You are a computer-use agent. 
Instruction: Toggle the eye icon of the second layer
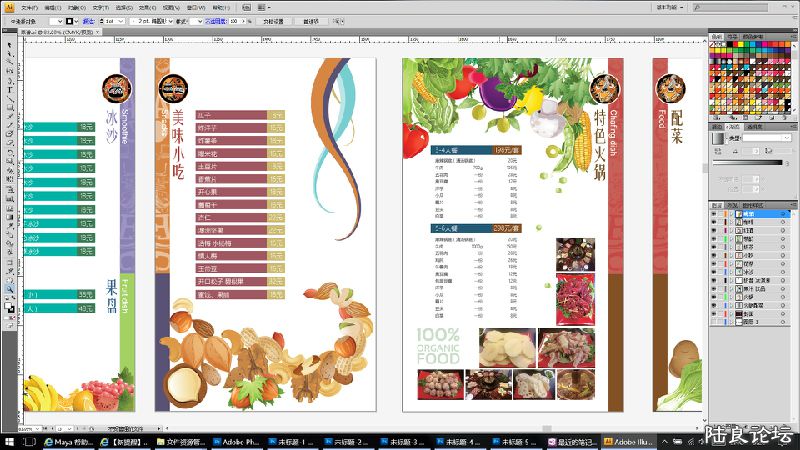click(x=713, y=222)
